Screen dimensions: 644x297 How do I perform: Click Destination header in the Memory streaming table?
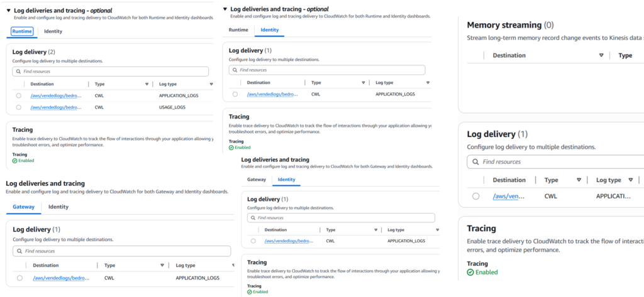(x=509, y=55)
